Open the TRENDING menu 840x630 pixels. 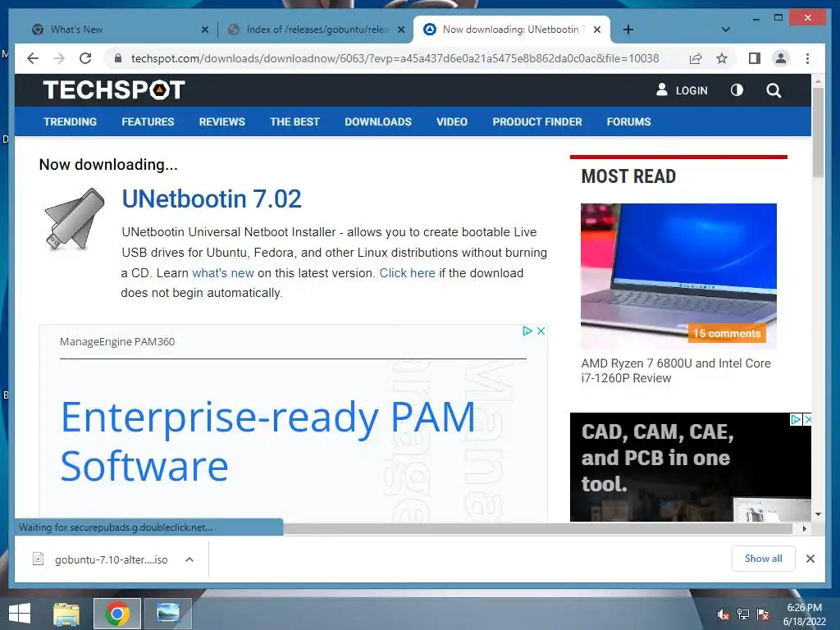click(x=71, y=121)
